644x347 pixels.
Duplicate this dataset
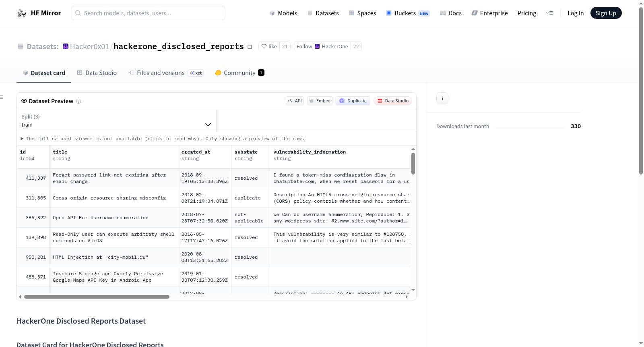[353, 101]
